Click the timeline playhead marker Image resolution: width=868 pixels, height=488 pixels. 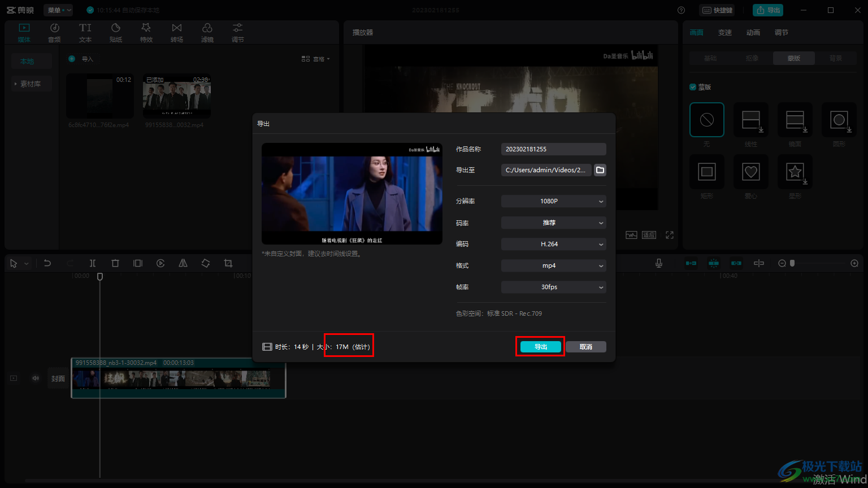coord(100,276)
